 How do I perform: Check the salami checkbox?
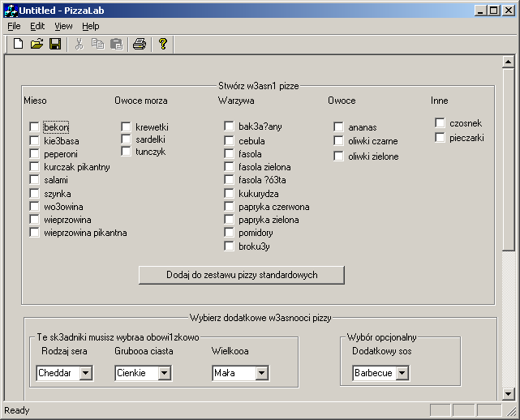35,179
